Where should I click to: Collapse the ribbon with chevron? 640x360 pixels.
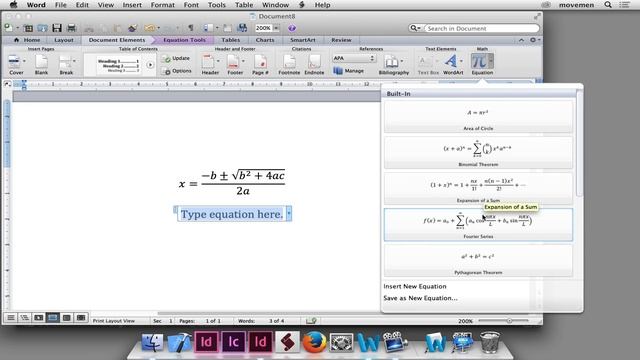pyautogui.click(x=521, y=40)
